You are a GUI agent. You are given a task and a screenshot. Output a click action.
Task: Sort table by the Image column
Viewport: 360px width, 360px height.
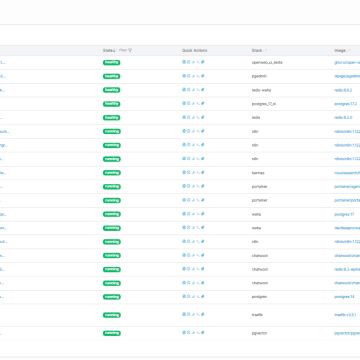[x=340, y=50]
